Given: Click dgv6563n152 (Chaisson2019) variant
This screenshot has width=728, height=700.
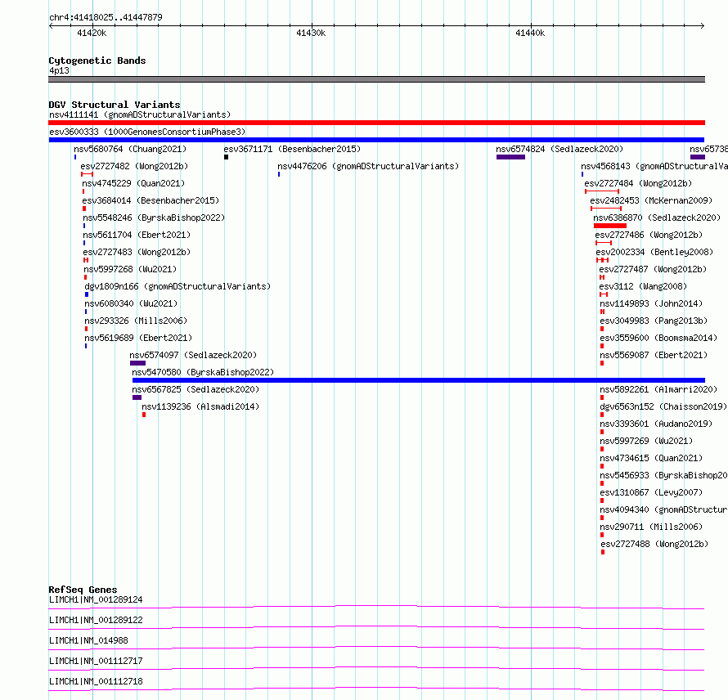Looking at the screenshot, I should 663,406.
